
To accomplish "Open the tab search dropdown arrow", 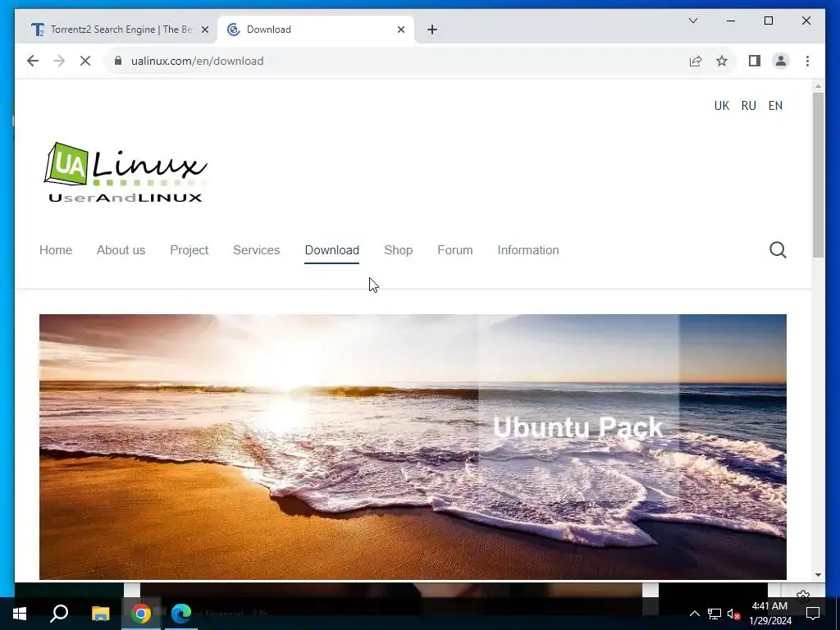I will (692, 21).
